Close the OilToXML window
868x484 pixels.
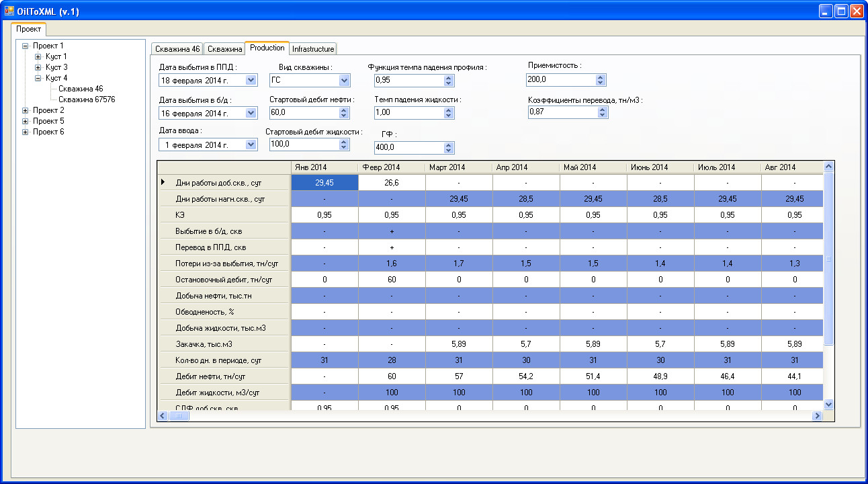[856, 11]
